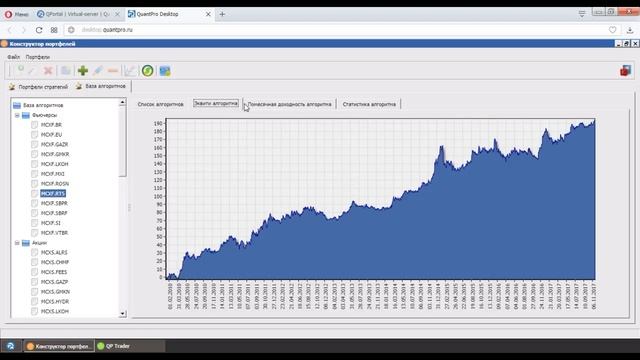The width and height of the screenshot is (640, 360).
Task: Open the Портфели menu
Action: tap(38, 57)
